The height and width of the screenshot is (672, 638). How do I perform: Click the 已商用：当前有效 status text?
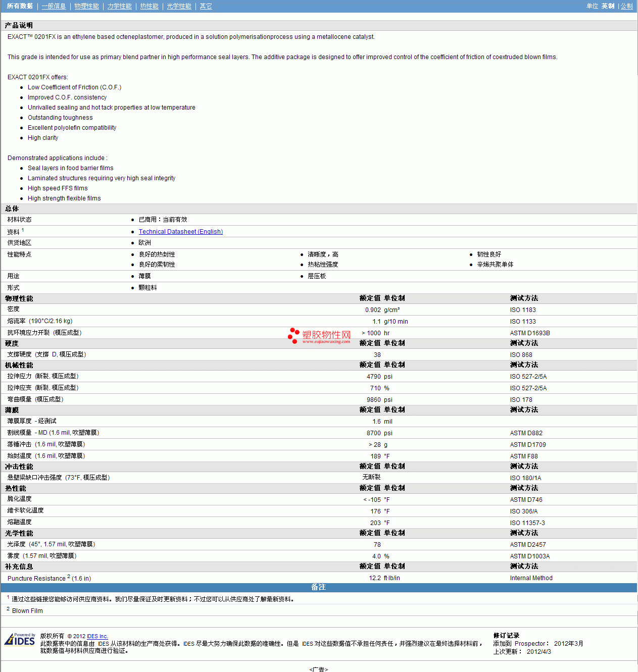click(163, 220)
